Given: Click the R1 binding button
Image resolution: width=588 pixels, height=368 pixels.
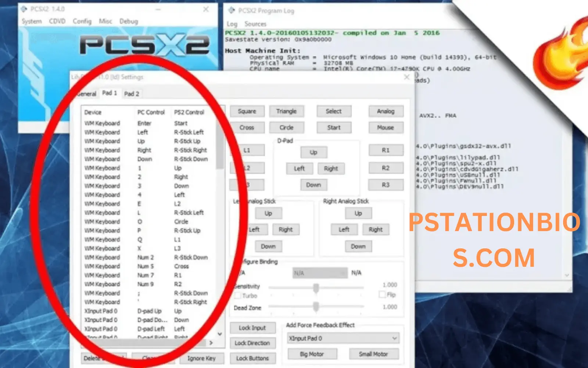Looking at the screenshot, I should (386, 150).
